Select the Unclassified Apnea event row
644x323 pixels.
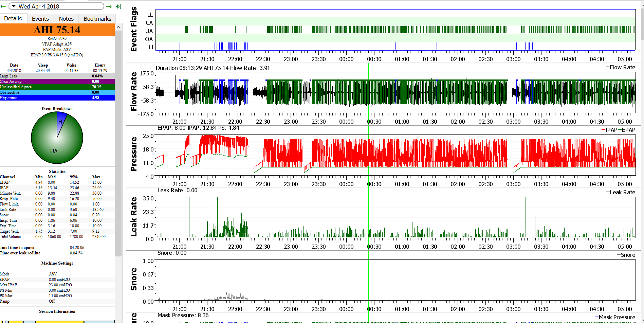(57, 87)
